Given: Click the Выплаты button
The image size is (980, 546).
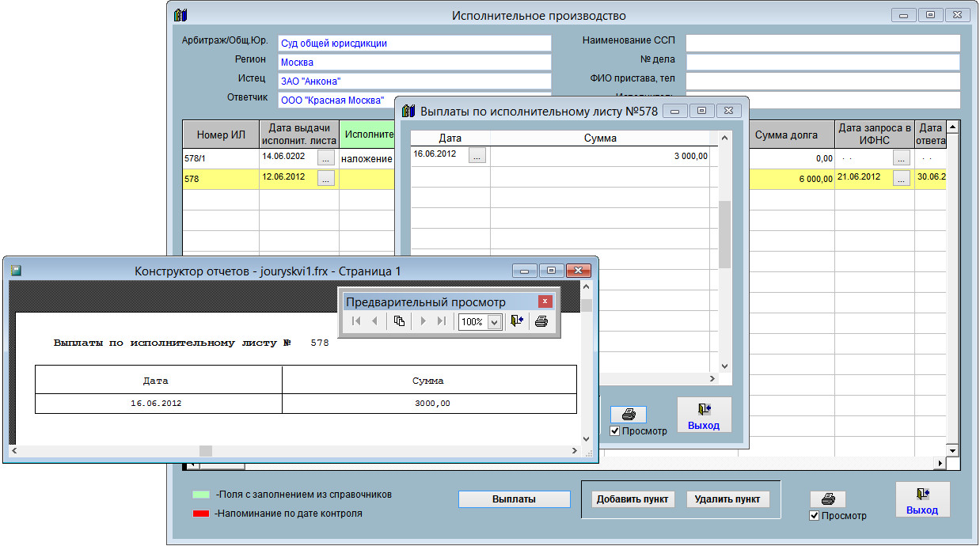Looking at the screenshot, I should click(514, 499).
